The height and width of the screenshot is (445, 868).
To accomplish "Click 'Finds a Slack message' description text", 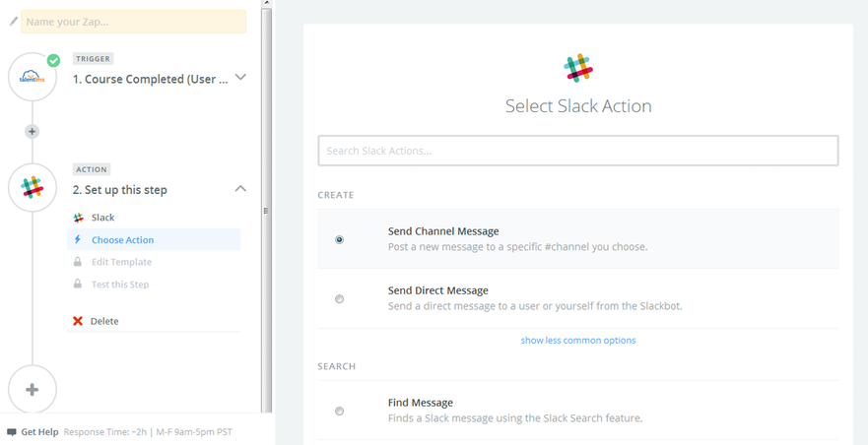I will coord(515,418).
